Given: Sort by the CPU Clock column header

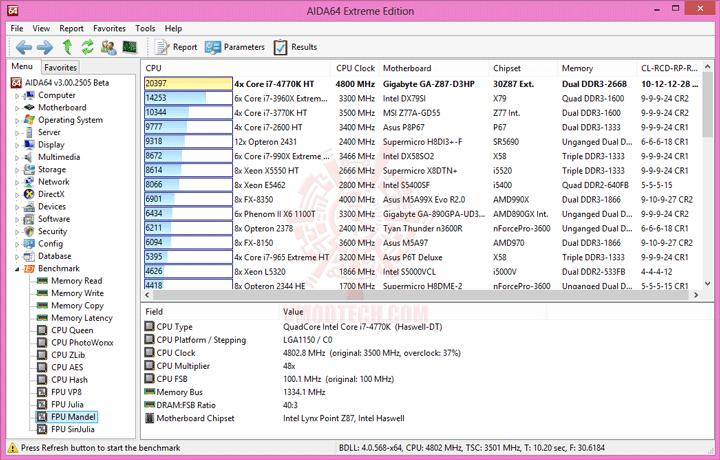Looking at the screenshot, I should click(x=355, y=68).
